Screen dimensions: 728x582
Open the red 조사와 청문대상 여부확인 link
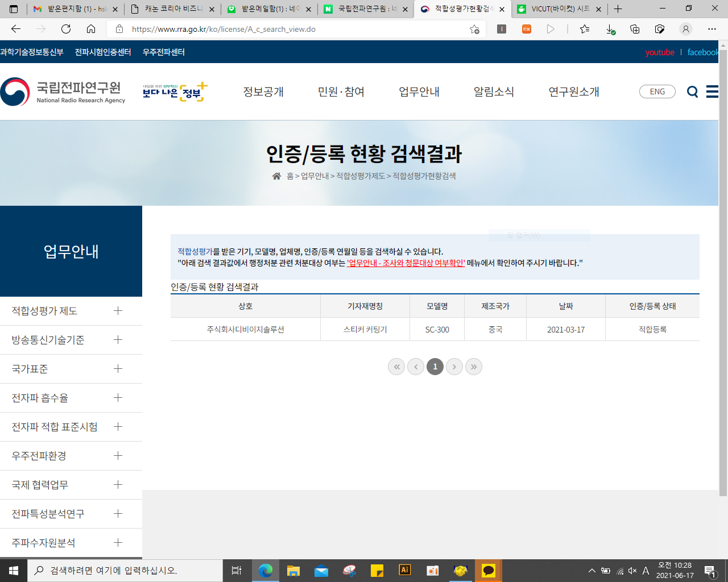pyautogui.click(x=406, y=263)
